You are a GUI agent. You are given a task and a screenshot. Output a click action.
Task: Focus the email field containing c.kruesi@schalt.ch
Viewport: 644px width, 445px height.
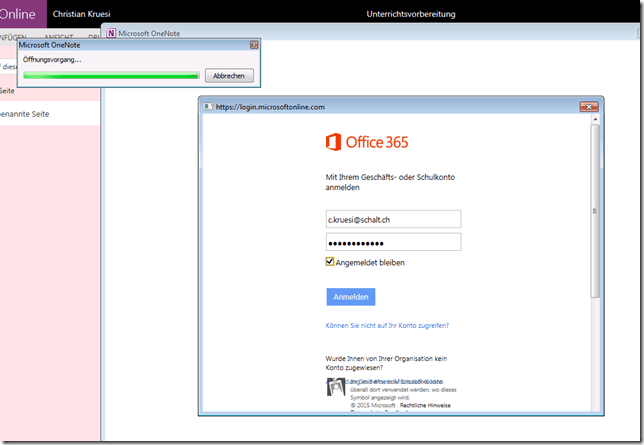click(x=393, y=219)
